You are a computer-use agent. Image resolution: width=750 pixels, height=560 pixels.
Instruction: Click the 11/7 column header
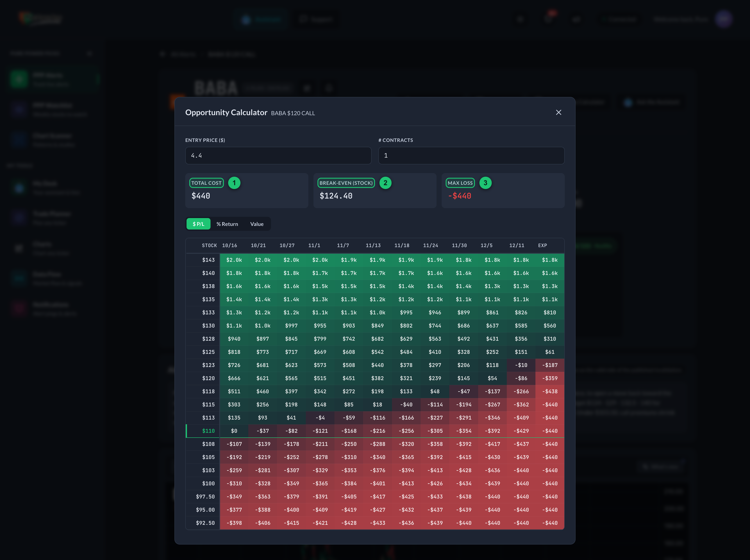(x=343, y=246)
